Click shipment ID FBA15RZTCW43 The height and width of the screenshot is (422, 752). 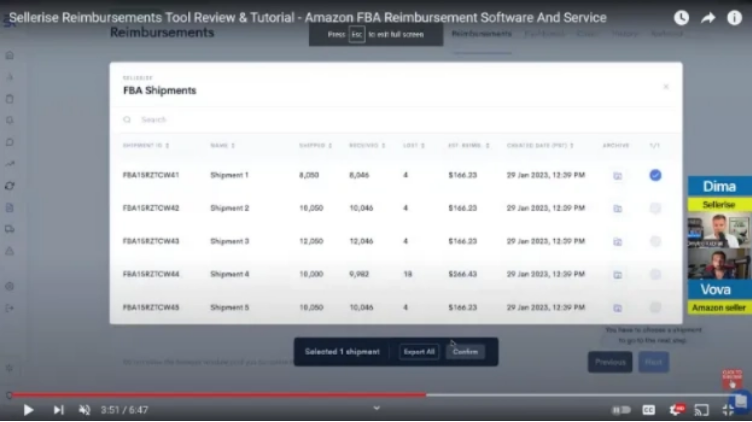pyautogui.click(x=151, y=241)
